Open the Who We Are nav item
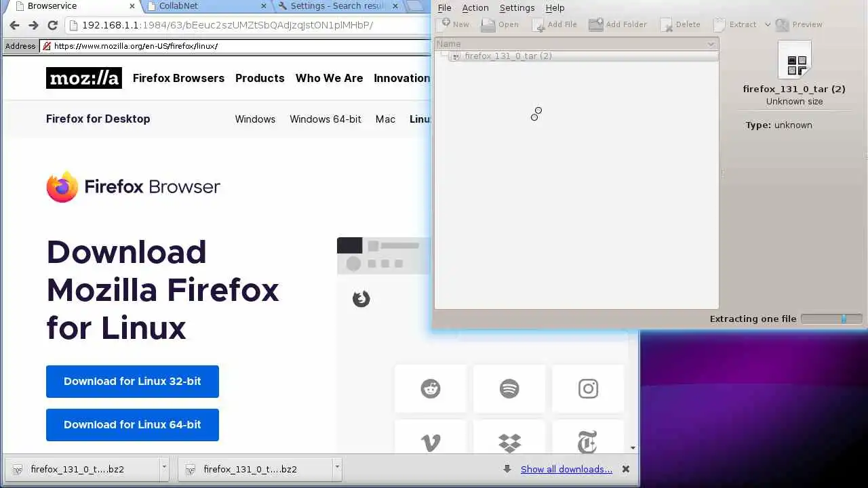This screenshot has height=488, width=868. (329, 78)
